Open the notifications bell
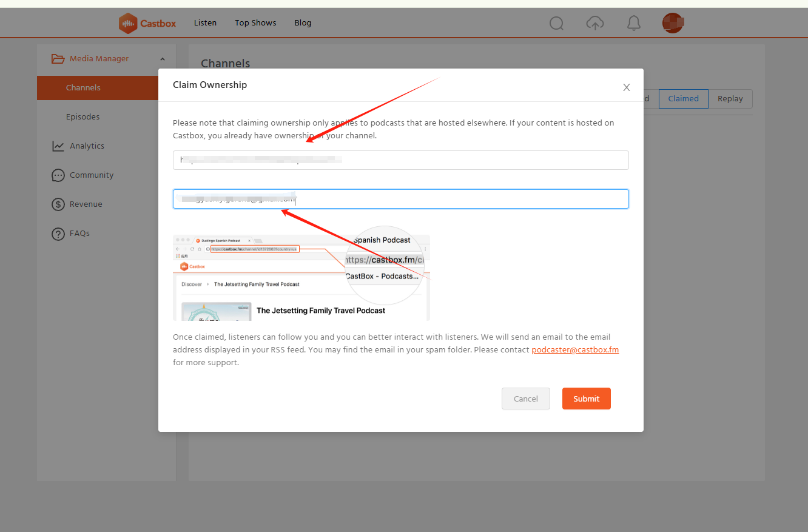The height and width of the screenshot is (532, 808). tap(634, 23)
